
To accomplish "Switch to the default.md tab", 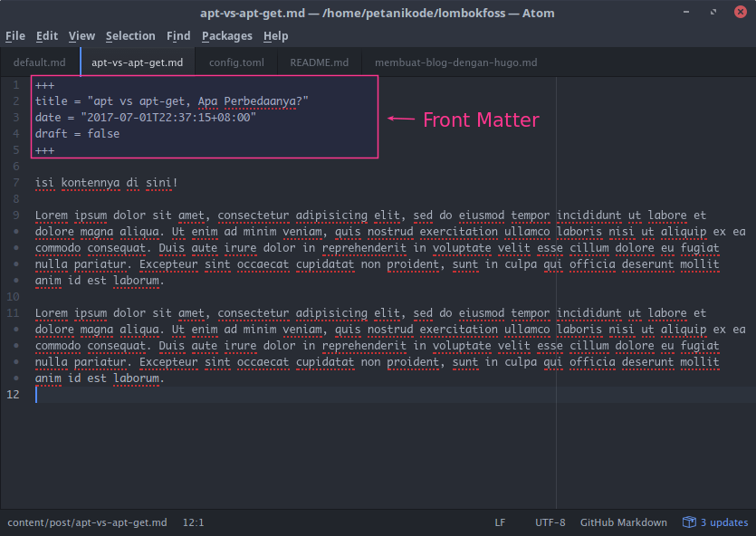I will (x=41, y=62).
